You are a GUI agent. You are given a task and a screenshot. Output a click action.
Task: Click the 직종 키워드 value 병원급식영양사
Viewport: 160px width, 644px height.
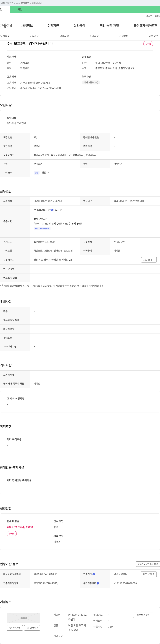(41, 155)
